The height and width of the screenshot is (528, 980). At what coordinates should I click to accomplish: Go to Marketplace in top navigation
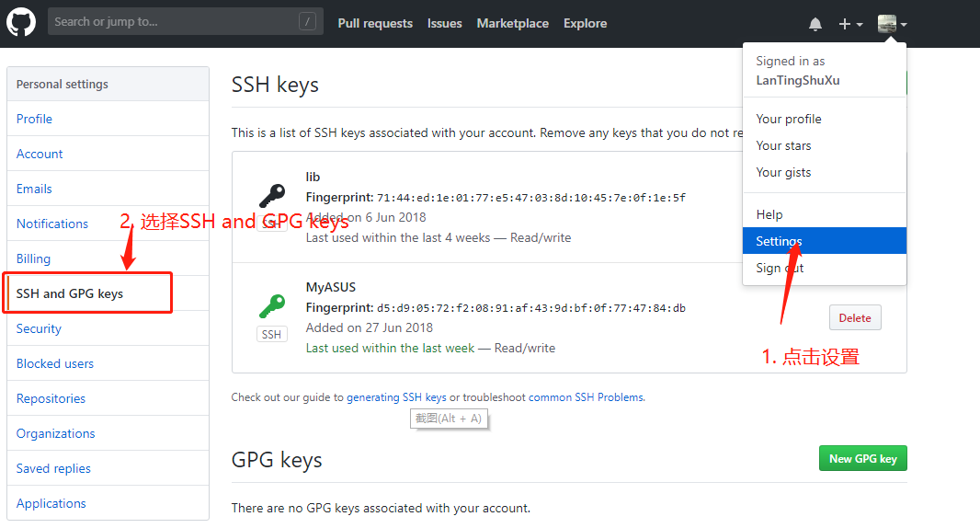point(512,23)
